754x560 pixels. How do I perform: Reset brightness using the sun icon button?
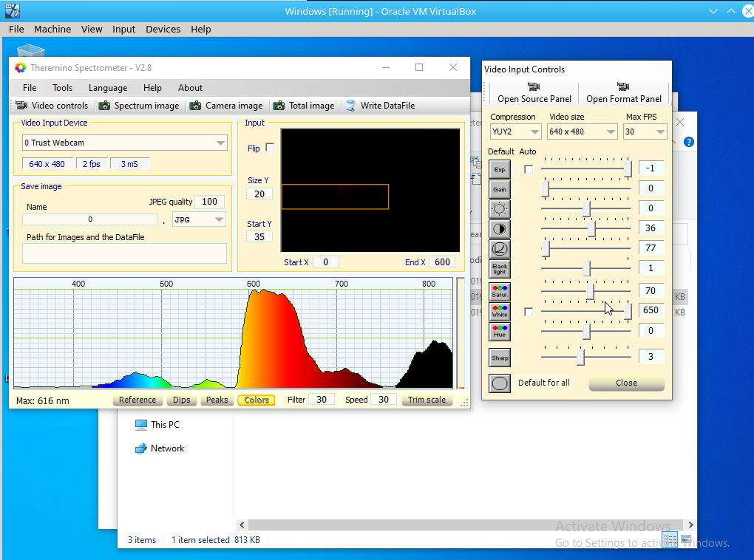tap(500, 209)
